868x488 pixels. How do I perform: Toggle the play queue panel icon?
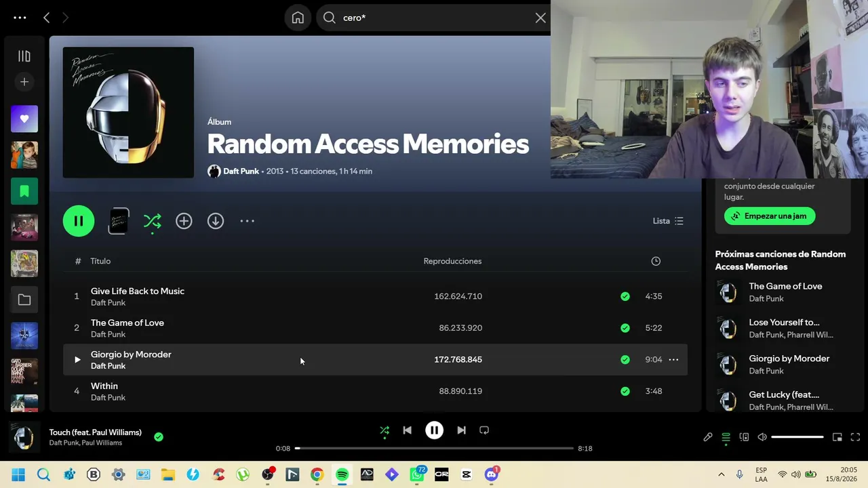(x=726, y=437)
